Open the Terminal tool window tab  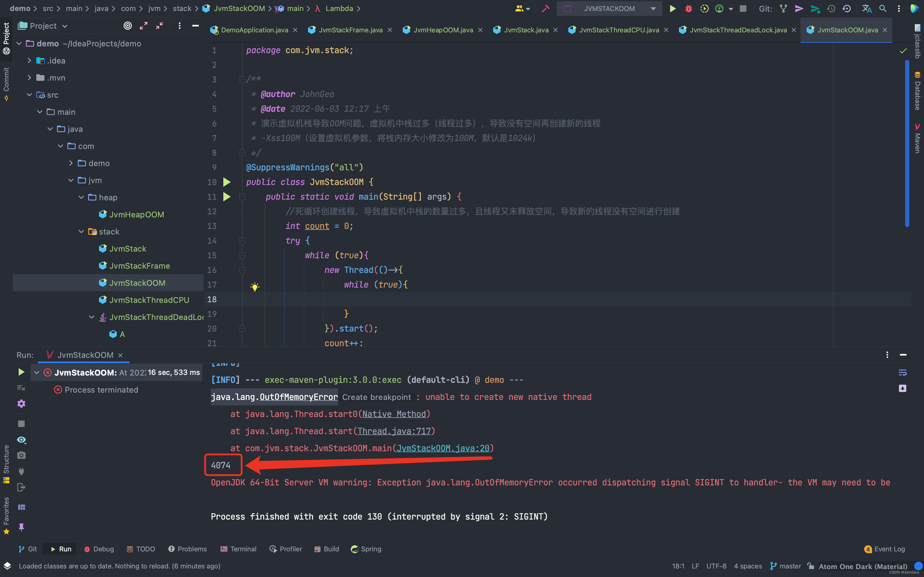pos(238,549)
